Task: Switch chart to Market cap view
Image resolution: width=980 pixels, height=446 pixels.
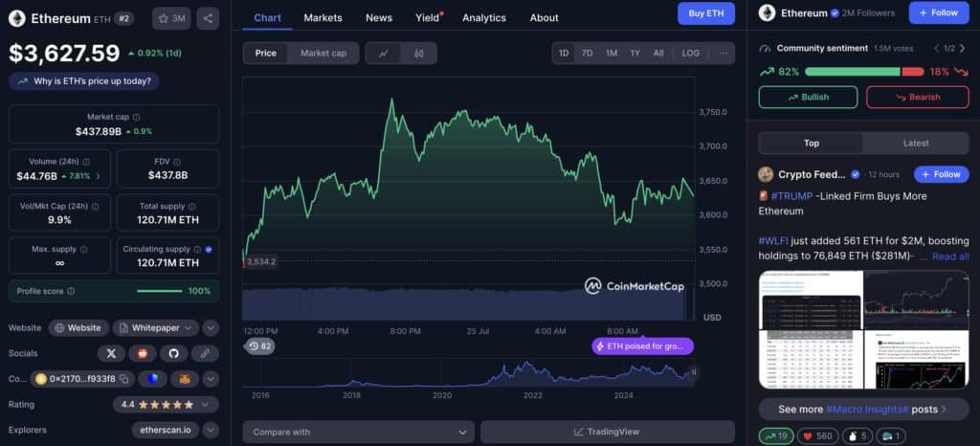Action: click(x=323, y=53)
